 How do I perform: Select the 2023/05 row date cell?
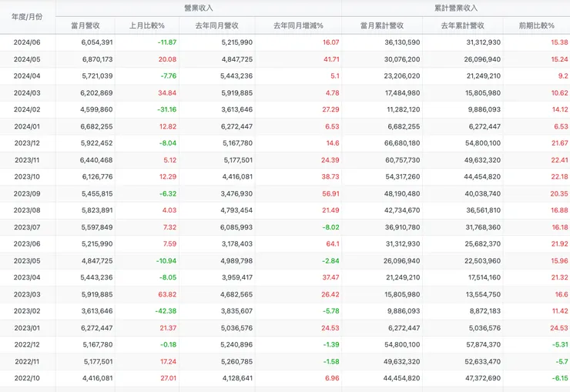(27, 261)
